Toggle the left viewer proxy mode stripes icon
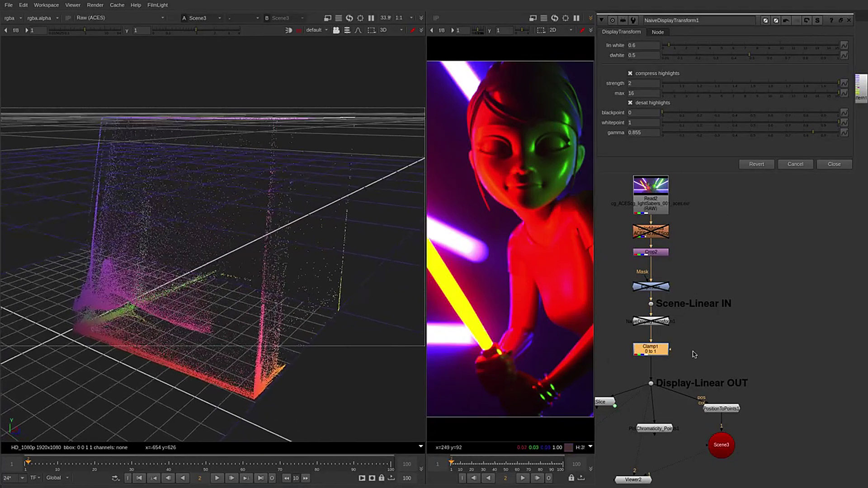 (x=339, y=18)
